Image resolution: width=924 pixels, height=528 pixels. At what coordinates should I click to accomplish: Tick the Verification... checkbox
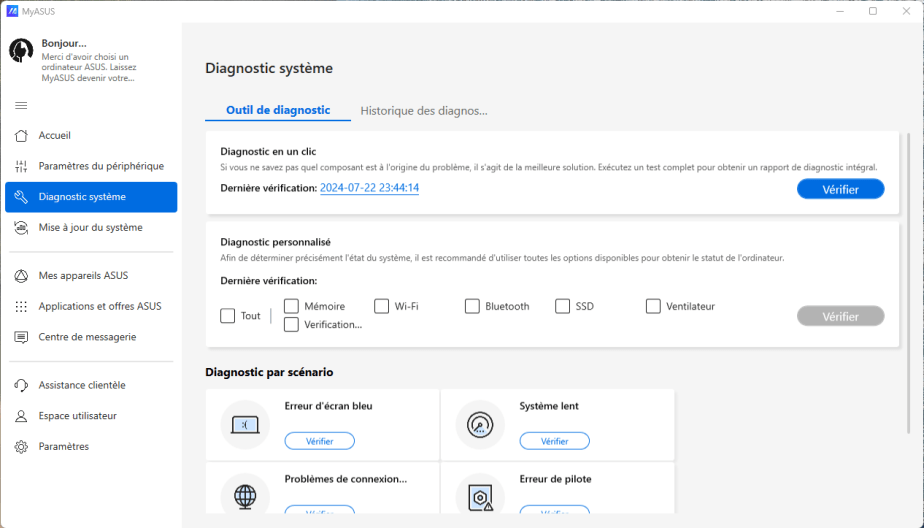tap(291, 325)
